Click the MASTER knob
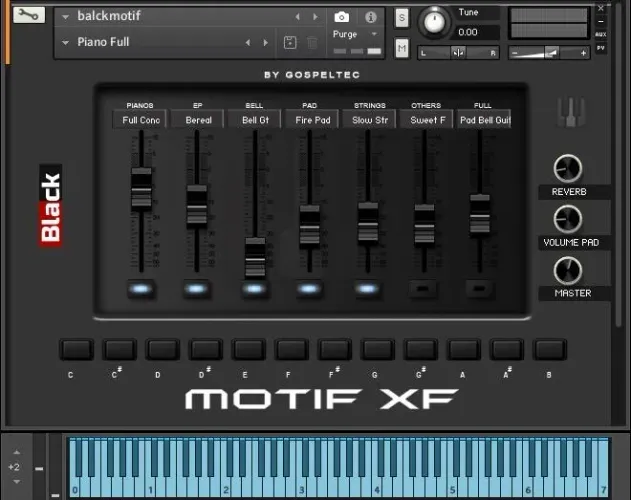This screenshot has width=631, height=500. pos(568,270)
